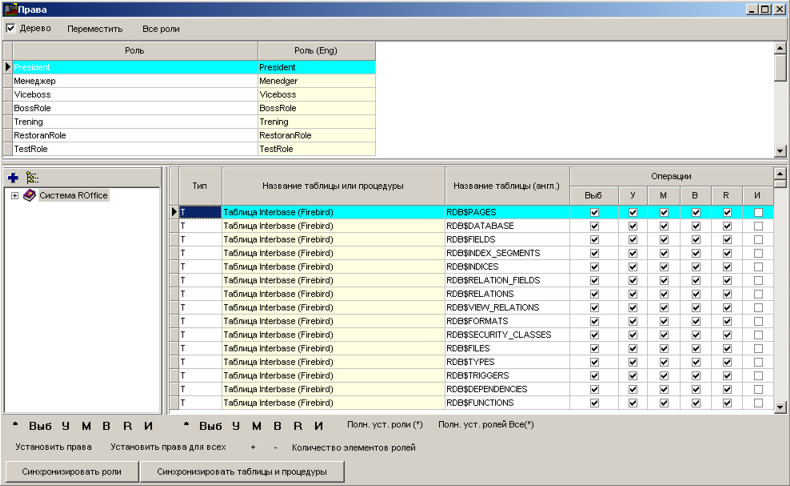Click the tree structure icon beside plus

(32, 177)
